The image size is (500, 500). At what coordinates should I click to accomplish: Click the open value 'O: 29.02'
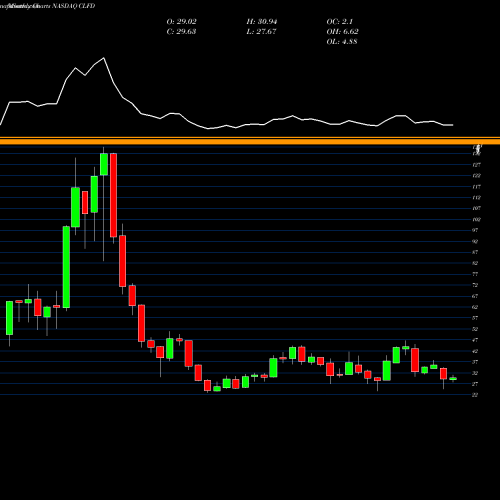181,22
